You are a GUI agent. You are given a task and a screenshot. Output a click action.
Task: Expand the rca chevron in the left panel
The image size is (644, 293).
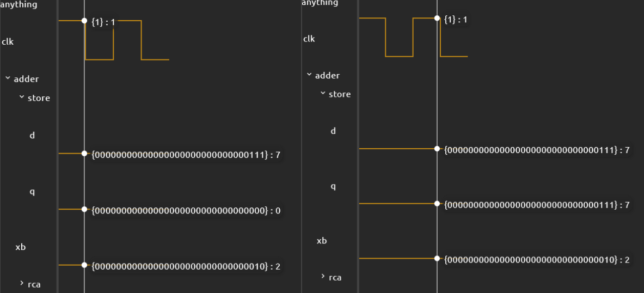click(x=22, y=283)
